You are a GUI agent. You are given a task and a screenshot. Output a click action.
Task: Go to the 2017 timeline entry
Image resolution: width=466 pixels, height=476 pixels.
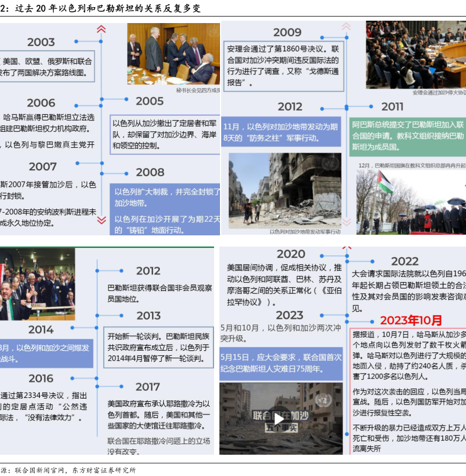coord(147,387)
